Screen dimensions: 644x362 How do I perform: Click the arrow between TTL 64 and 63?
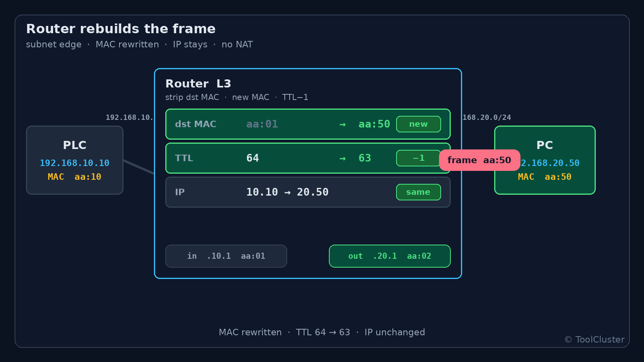pyautogui.click(x=343, y=158)
